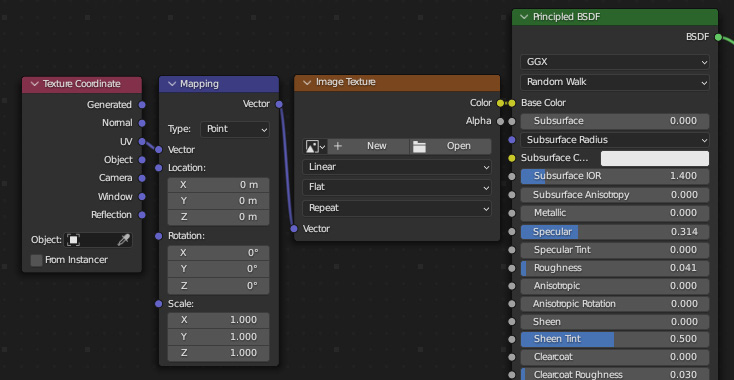The image size is (734, 380).
Task: Click the Sheen Tint slider at 0.500
Action: (x=615, y=339)
